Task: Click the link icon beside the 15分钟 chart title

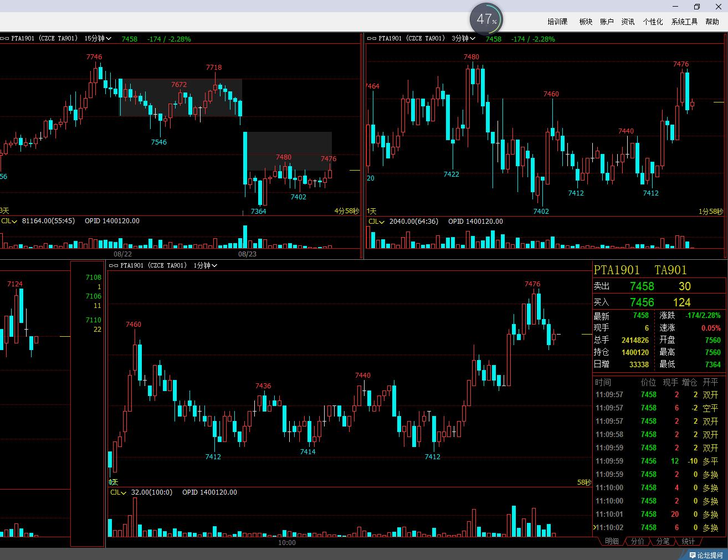Action: click(5, 39)
